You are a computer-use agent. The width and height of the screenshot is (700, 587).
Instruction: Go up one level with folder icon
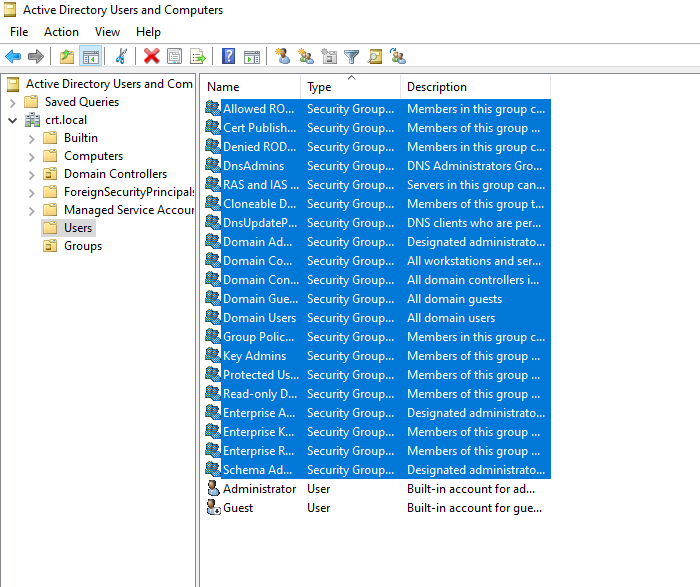(67, 57)
